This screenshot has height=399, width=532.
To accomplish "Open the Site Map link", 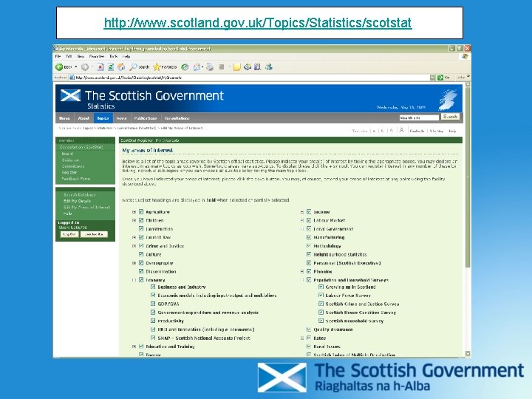I will [437, 131].
